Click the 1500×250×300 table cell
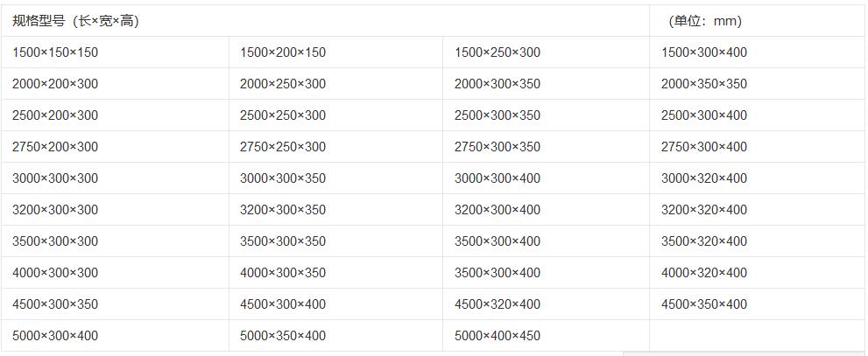 [x=498, y=52]
